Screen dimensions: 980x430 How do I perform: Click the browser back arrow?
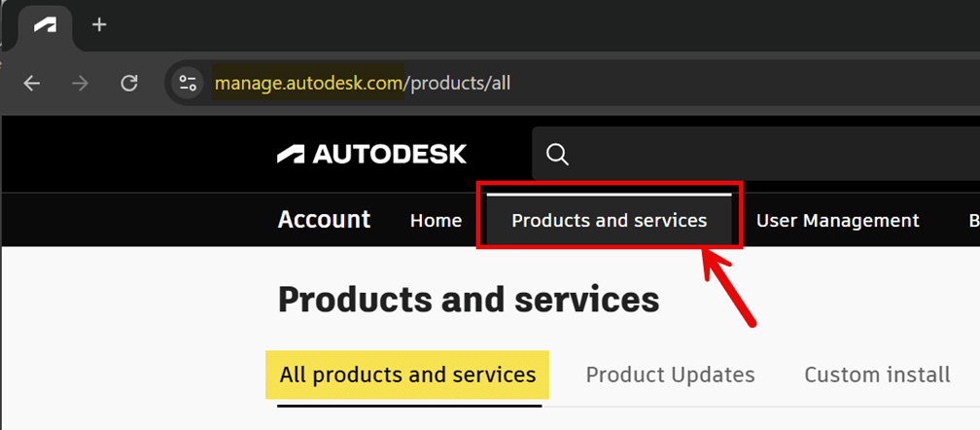click(32, 83)
